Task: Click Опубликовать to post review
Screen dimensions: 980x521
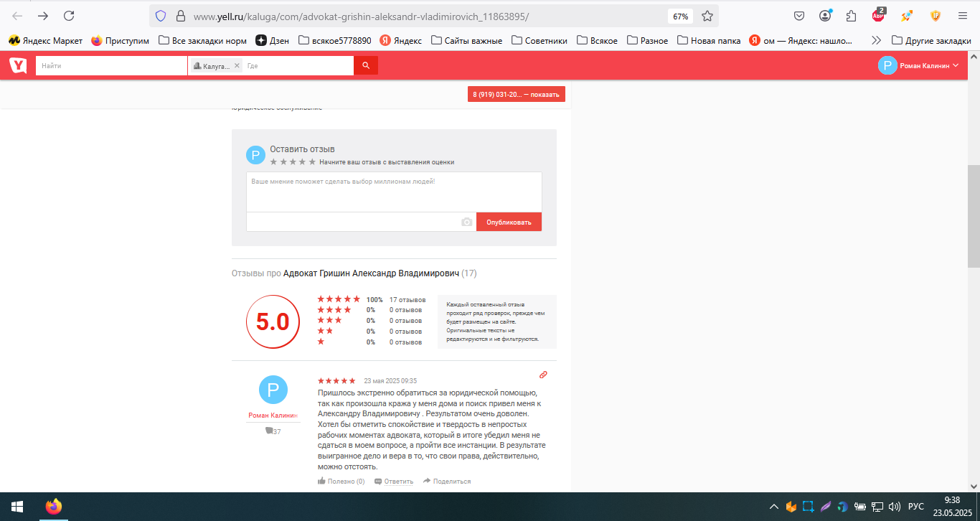Action: click(509, 222)
